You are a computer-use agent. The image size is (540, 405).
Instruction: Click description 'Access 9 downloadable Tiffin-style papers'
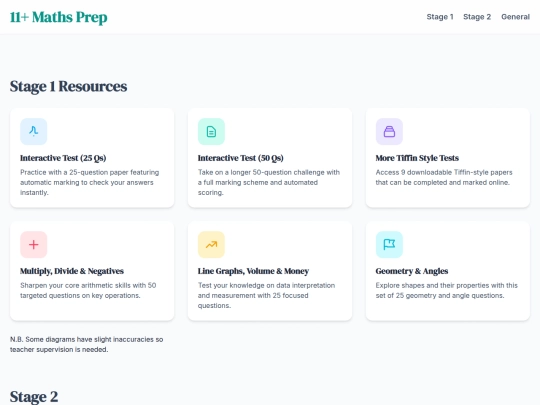click(444, 177)
